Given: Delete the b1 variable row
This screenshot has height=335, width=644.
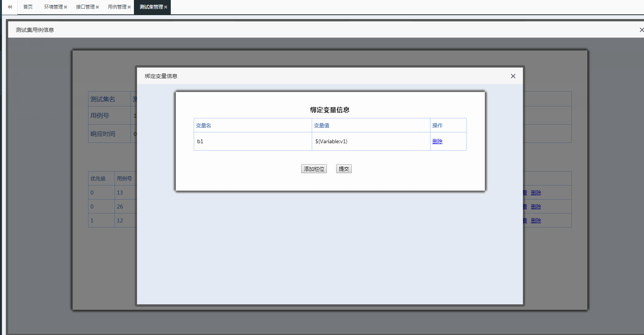Looking at the screenshot, I should click(x=437, y=141).
